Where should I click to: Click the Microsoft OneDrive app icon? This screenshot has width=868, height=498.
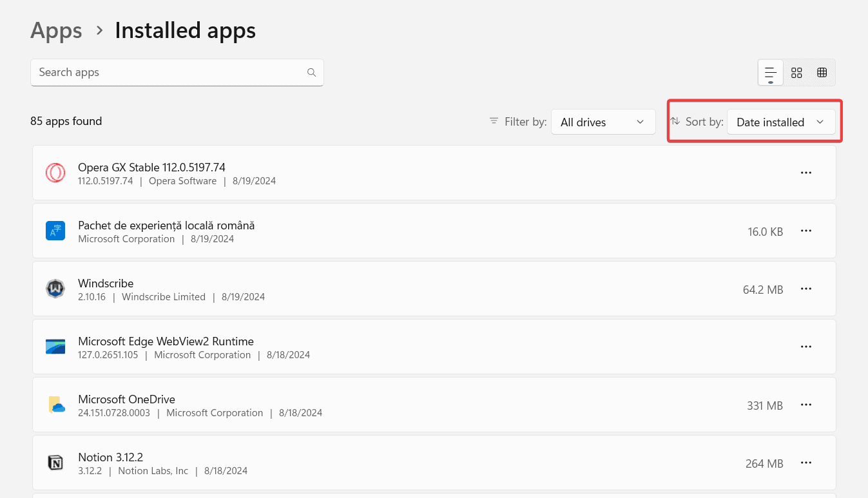click(55, 405)
